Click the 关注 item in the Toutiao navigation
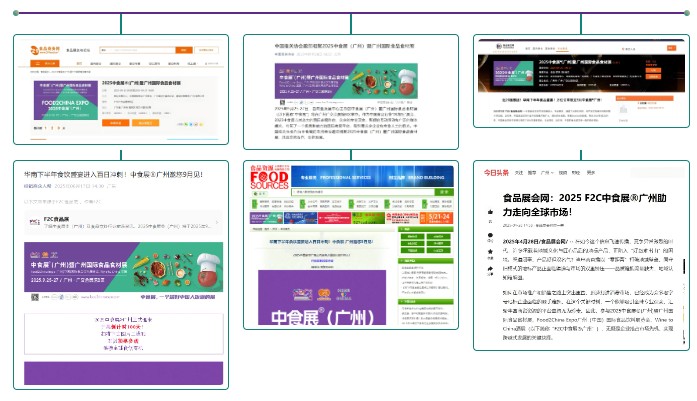697x401 pixels. [518, 172]
